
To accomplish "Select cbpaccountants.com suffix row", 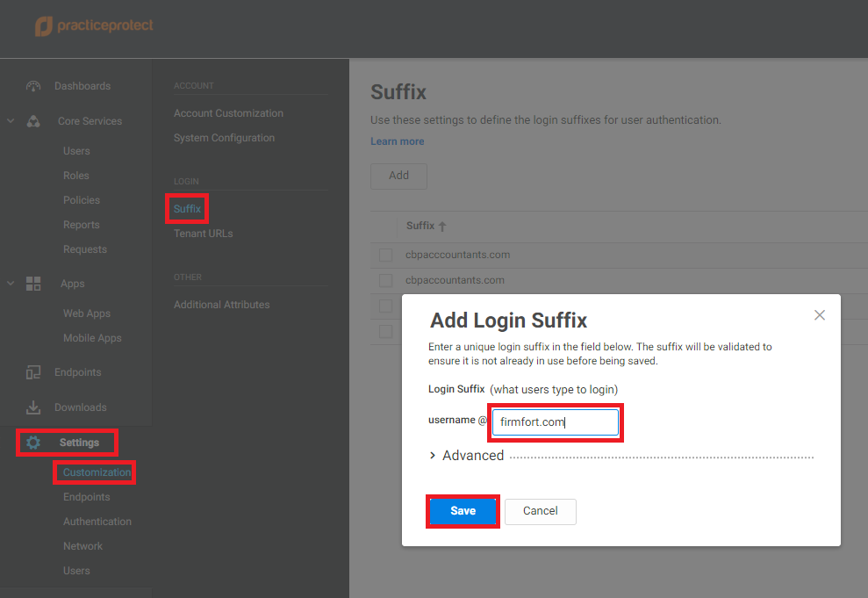I will point(619,280).
